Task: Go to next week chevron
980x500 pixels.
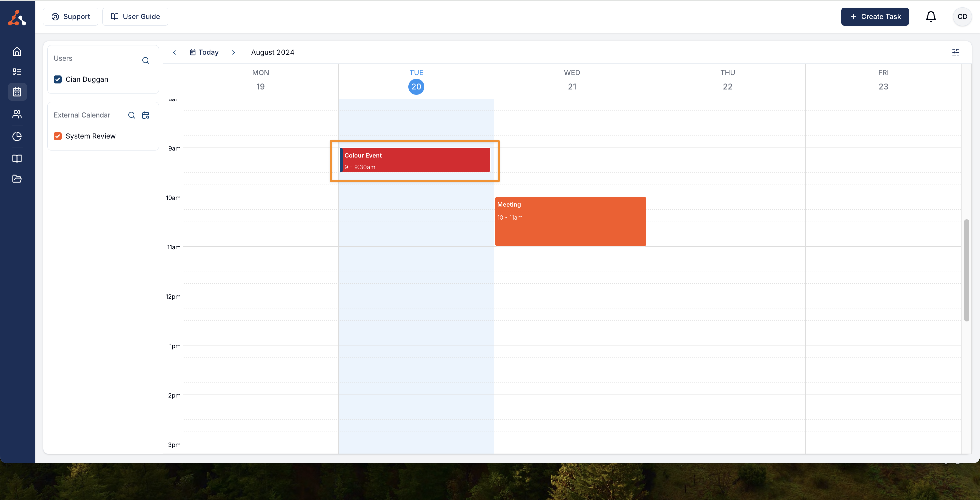Action: tap(234, 52)
